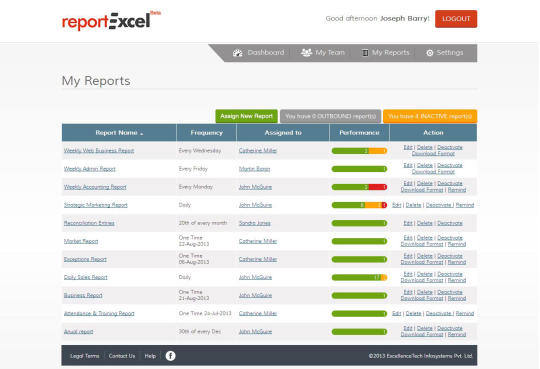The height and width of the screenshot is (369, 540).
Task: Click Performance bar of Weekly Accounting Report
Action: tap(359, 187)
